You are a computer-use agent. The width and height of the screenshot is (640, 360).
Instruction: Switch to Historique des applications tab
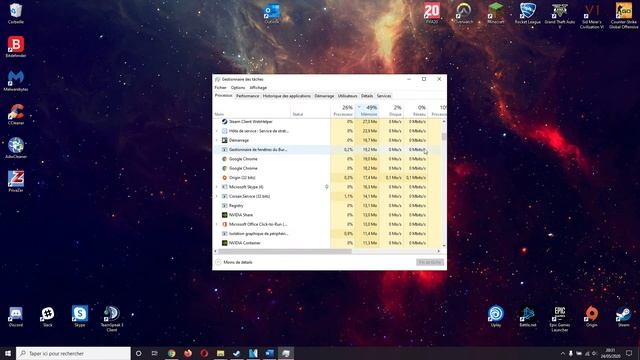point(287,96)
